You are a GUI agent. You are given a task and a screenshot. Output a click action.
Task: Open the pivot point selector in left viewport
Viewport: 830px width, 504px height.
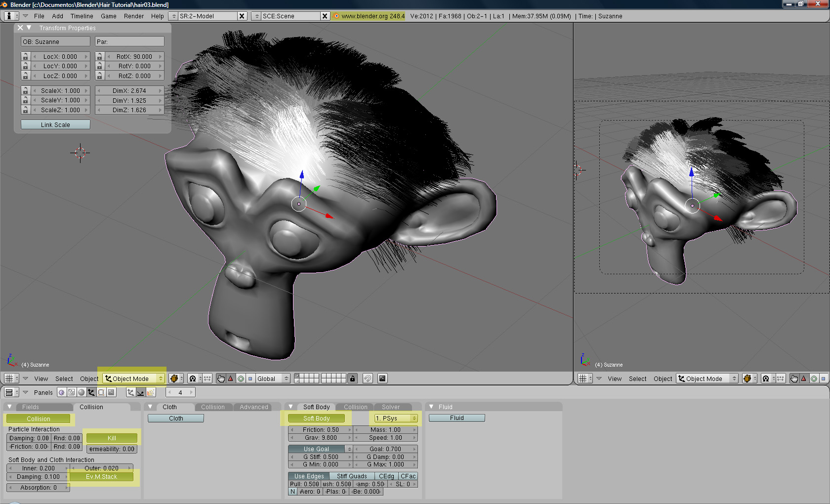pos(195,378)
